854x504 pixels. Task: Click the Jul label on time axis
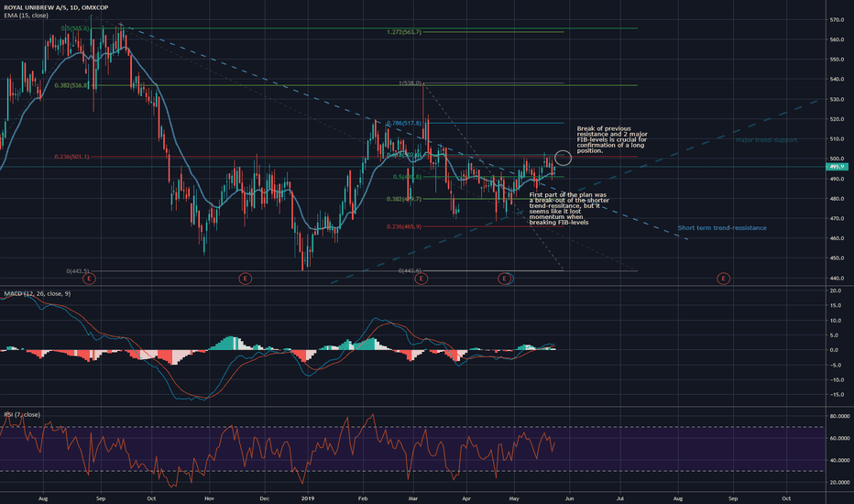[620, 499]
